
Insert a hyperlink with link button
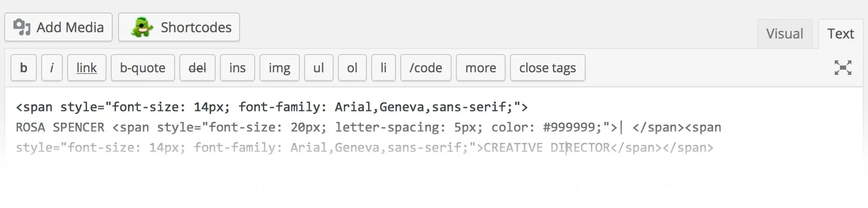pyautogui.click(x=86, y=68)
